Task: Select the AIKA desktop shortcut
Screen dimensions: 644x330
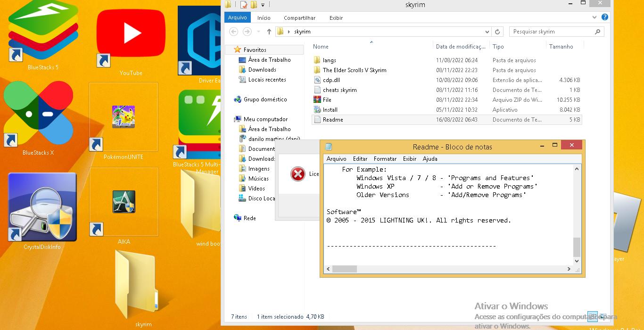Action: [124, 203]
